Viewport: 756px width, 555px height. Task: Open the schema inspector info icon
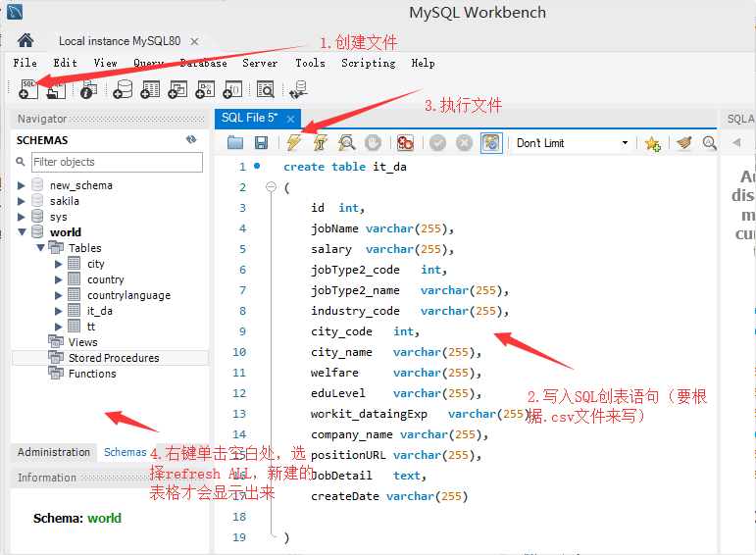pos(88,89)
